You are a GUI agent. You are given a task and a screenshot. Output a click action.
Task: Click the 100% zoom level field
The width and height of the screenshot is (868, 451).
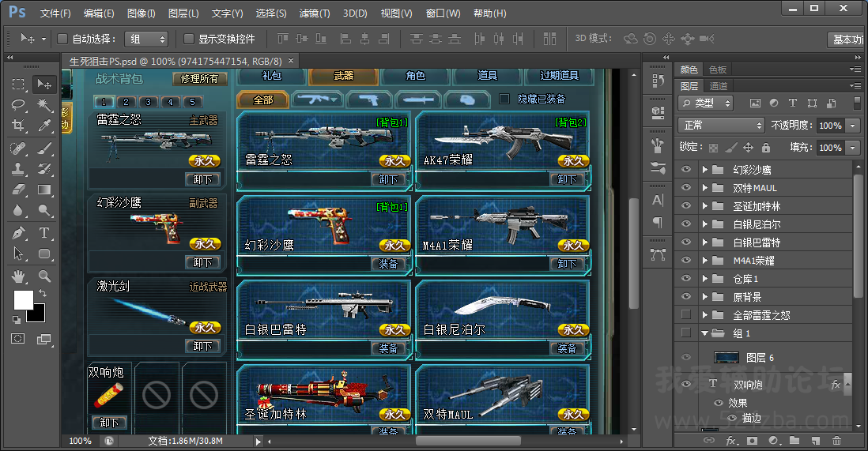[81, 441]
